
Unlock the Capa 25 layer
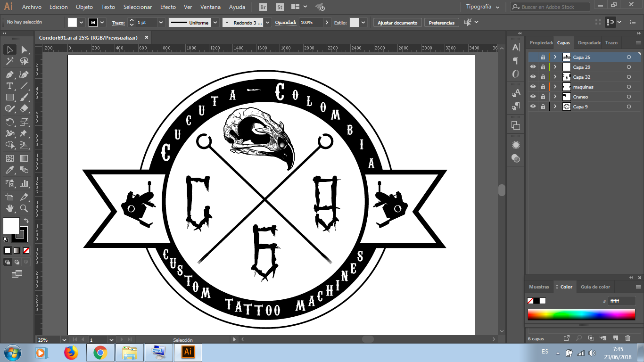point(543,57)
